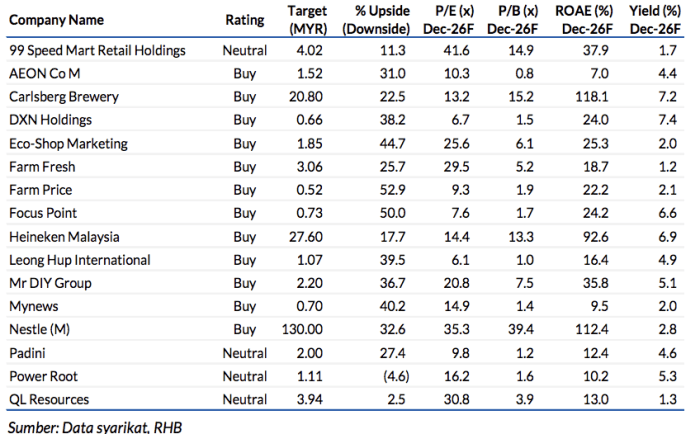Click the Rating column header
The image size is (700, 434).
click(x=245, y=20)
